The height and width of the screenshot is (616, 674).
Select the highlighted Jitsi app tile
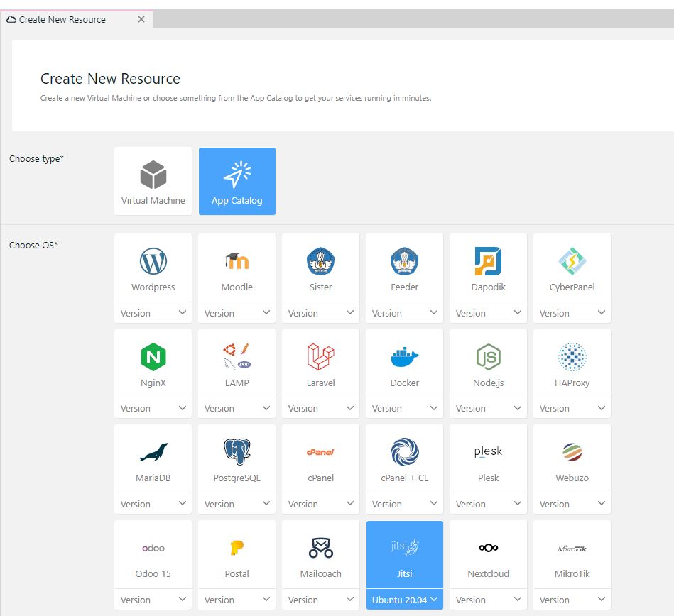(404, 555)
